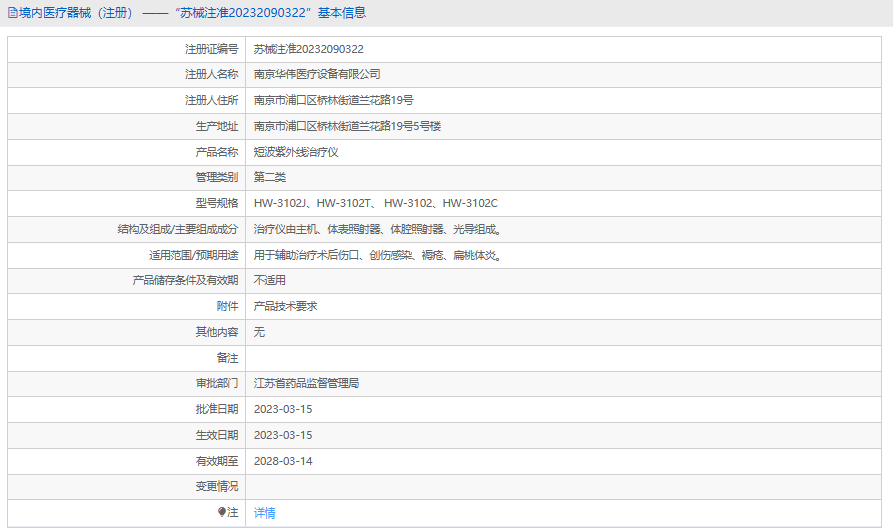Screen dimensions: 893x530
Task: Click the 注册人住所 label
Action: pyautogui.click(x=211, y=100)
